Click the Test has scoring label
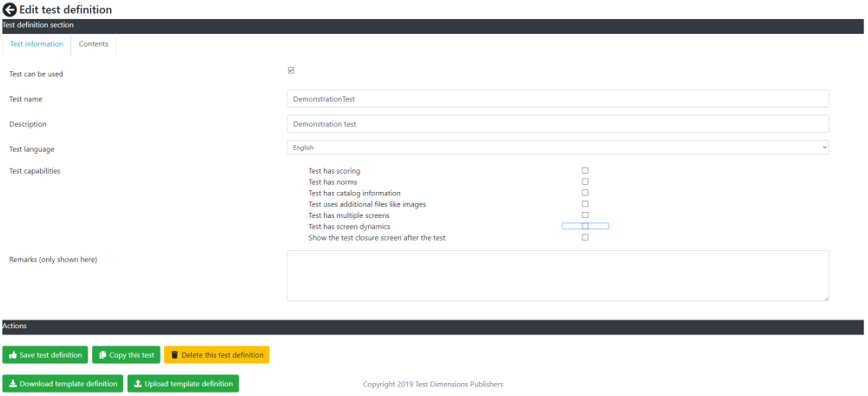The image size is (868, 396). point(334,171)
